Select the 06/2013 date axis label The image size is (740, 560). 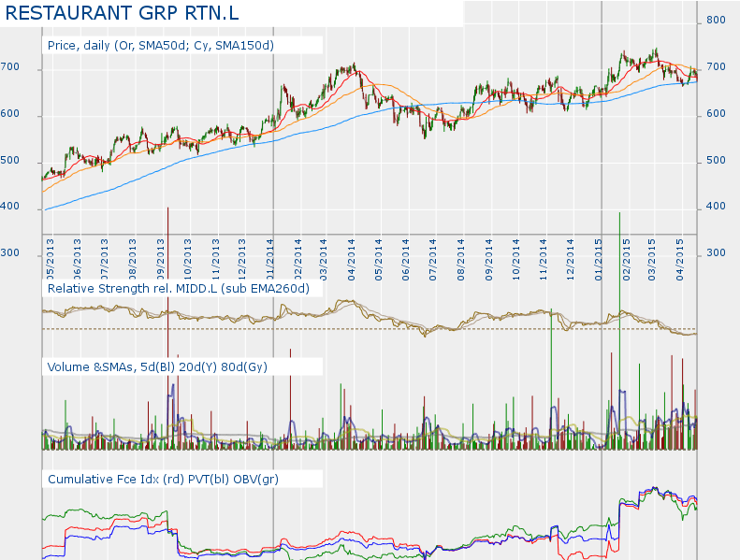(77, 260)
